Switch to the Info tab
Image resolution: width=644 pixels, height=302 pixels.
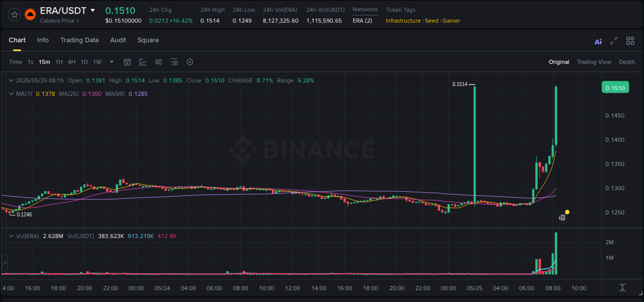[x=43, y=40]
